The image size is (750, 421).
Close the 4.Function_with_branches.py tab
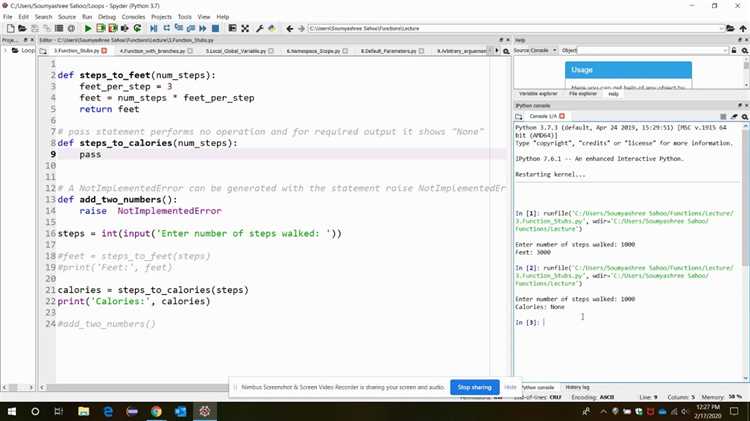tap(190, 51)
